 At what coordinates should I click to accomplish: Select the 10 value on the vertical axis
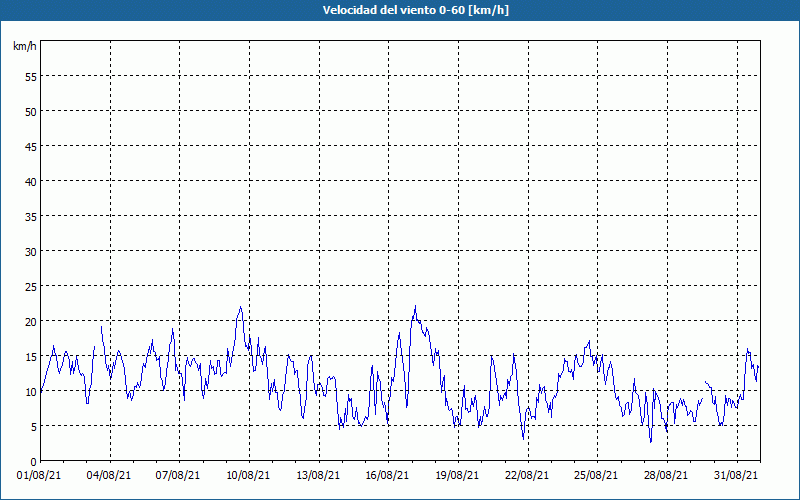pos(31,392)
